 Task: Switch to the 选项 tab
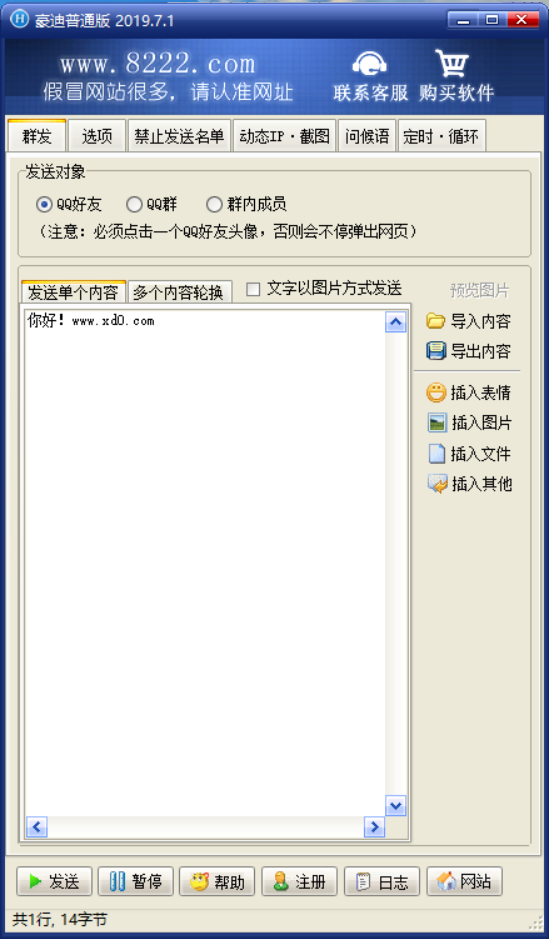(97, 136)
